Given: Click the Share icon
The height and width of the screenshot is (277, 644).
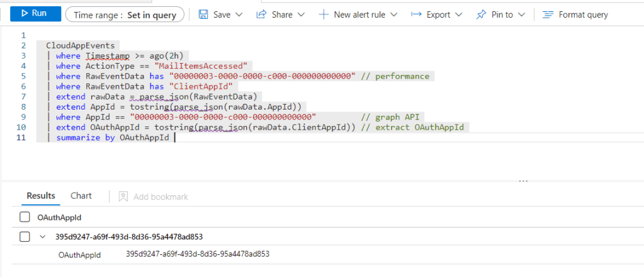Looking at the screenshot, I should (x=262, y=14).
